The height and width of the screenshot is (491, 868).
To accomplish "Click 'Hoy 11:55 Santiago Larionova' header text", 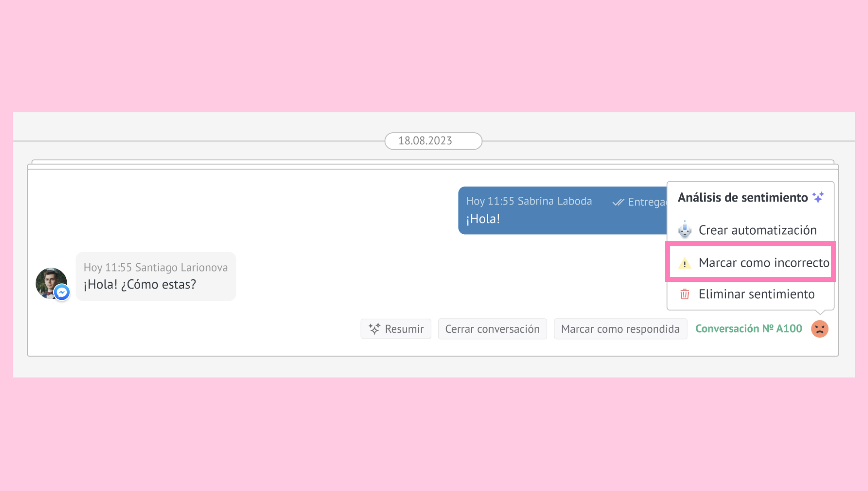I will click(156, 267).
